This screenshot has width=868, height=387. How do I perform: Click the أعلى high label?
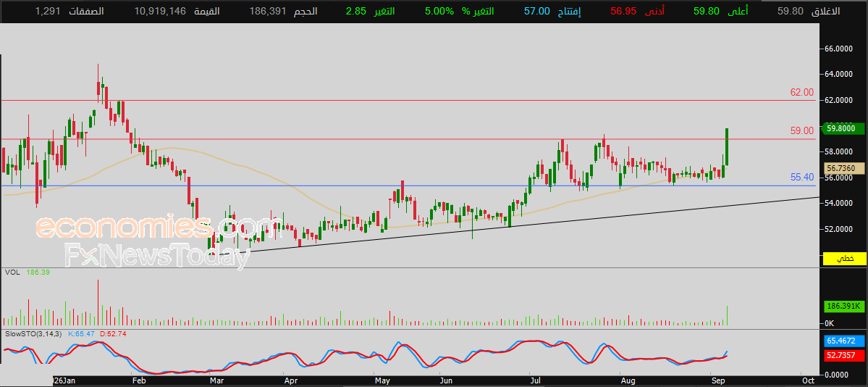click(738, 11)
